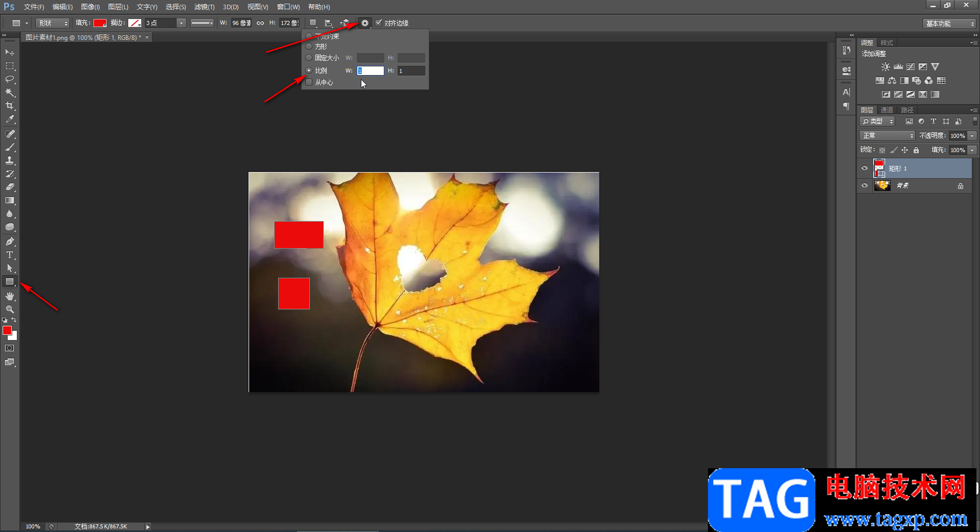The height and width of the screenshot is (532, 980).
Task: Add a Levels adjustment
Action: pyautogui.click(x=898, y=67)
